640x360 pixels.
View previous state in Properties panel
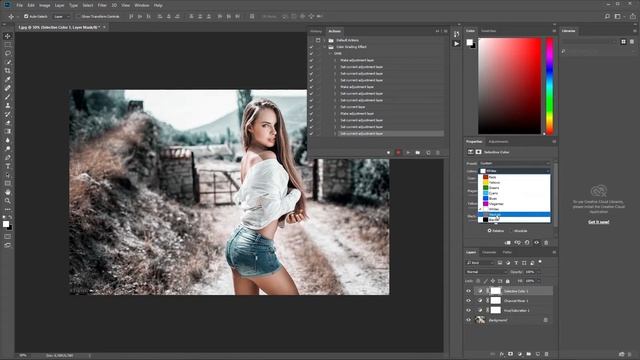517,242
